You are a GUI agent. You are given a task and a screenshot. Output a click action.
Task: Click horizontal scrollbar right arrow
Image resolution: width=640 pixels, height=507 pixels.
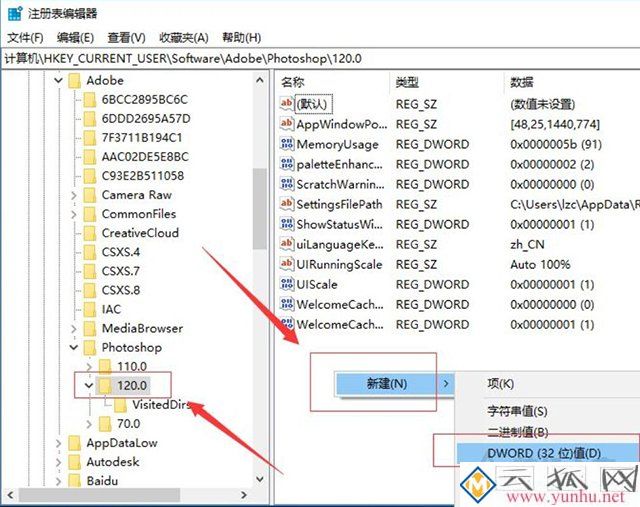coord(244,495)
